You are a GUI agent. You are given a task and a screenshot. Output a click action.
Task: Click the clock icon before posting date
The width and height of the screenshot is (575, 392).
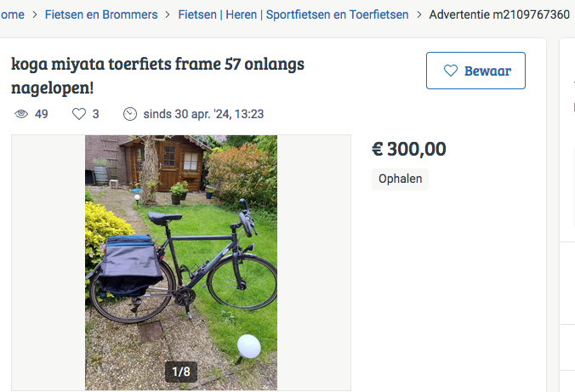coord(130,114)
